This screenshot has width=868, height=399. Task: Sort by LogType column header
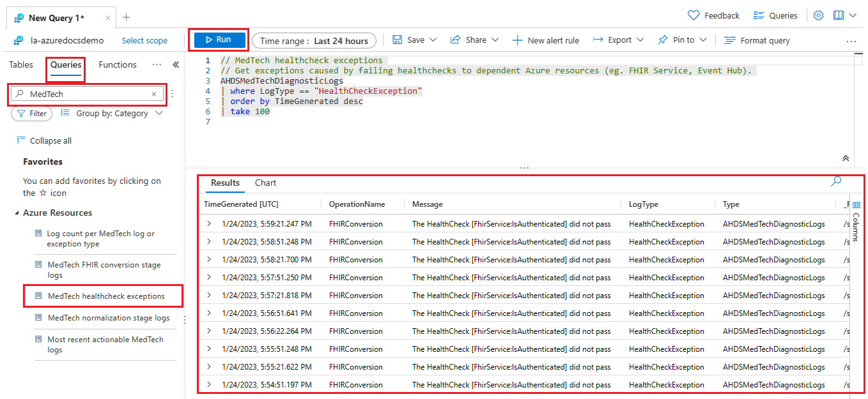point(644,204)
